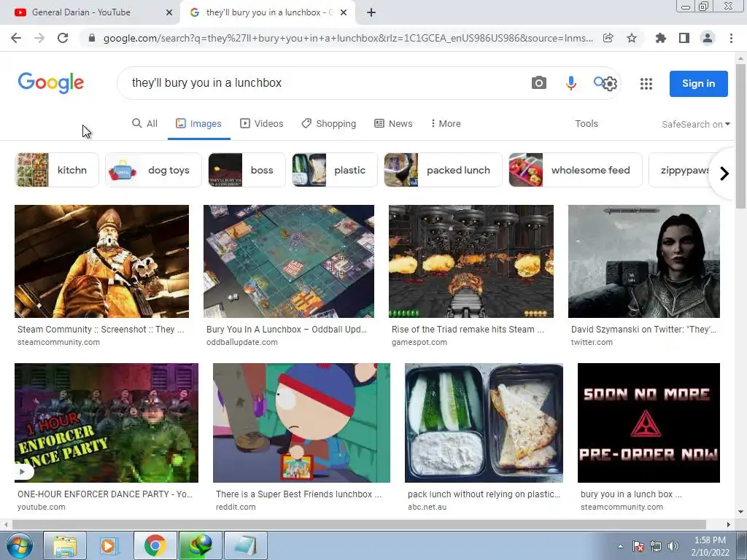Open File Explorer from taskbar

(65, 545)
